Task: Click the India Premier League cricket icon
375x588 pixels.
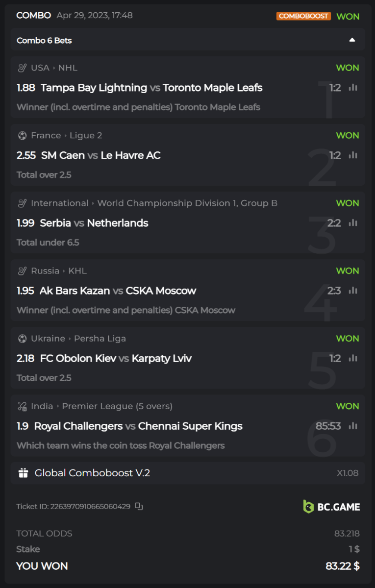Action: [x=22, y=406]
